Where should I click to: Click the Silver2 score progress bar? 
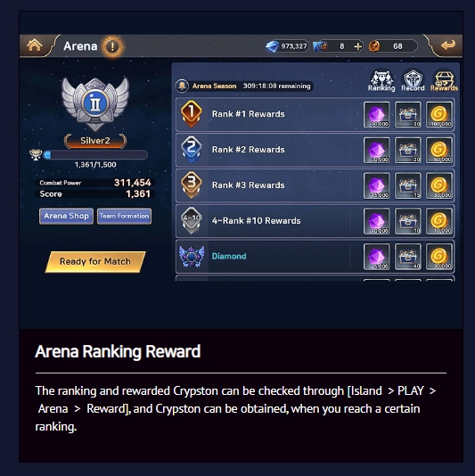pos(95,155)
